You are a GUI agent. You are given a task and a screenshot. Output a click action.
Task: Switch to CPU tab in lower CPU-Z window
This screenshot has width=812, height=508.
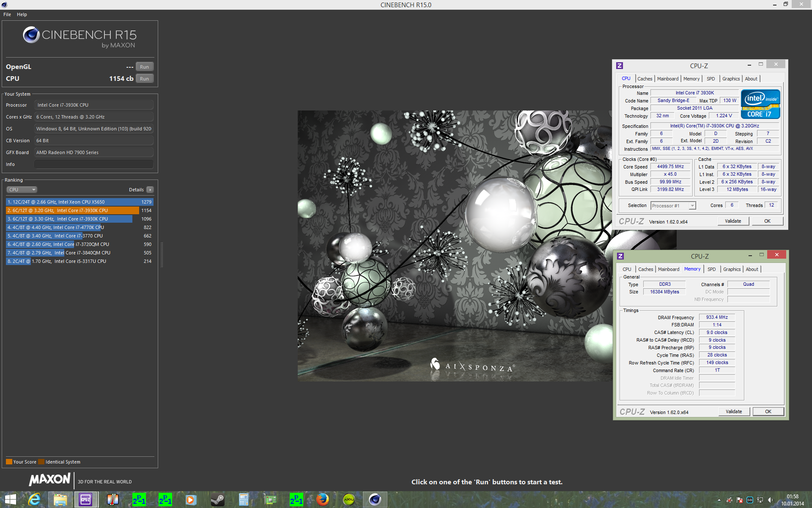(x=627, y=269)
